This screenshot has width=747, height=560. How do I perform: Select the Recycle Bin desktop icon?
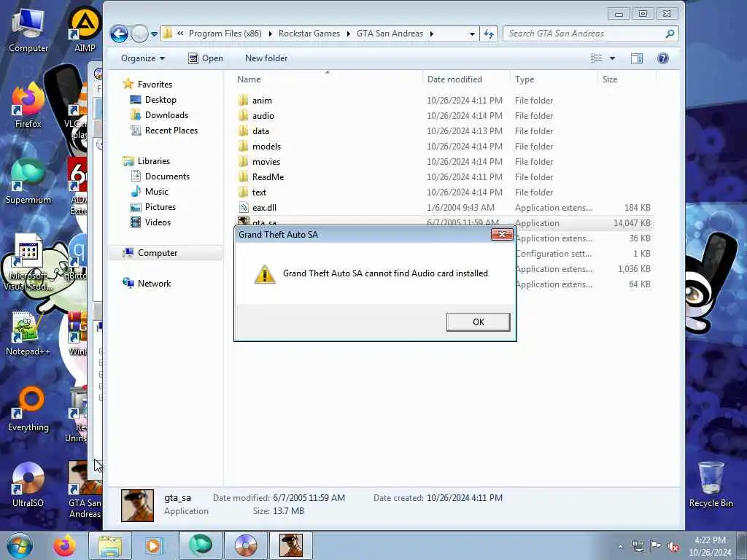pyautogui.click(x=711, y=484)
